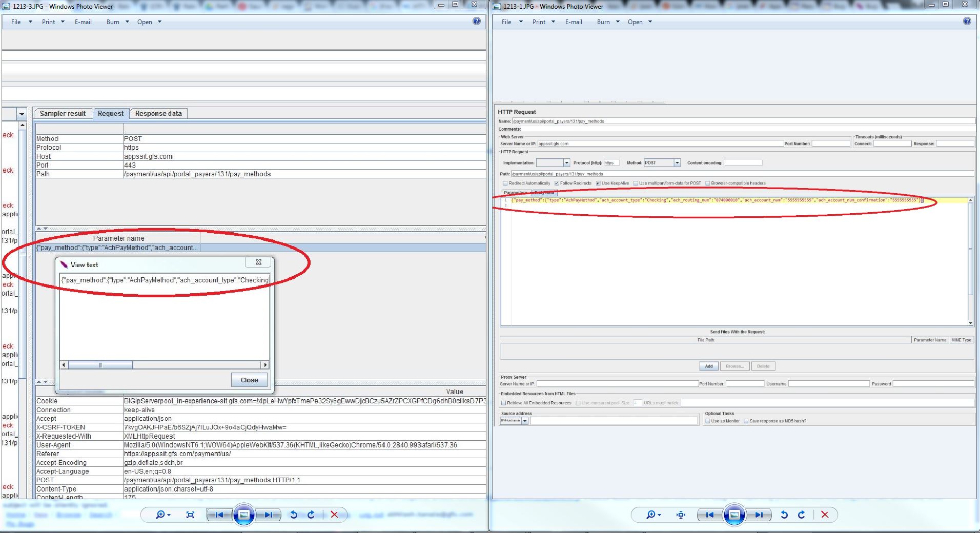Open the help icon in the left viewer
This screenshot has width=980, height=533.
click(477, 22)
